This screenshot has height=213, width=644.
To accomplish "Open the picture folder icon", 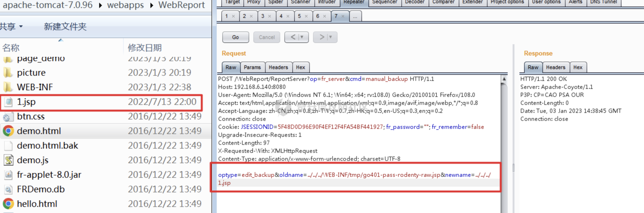I will tap(8, 73).
